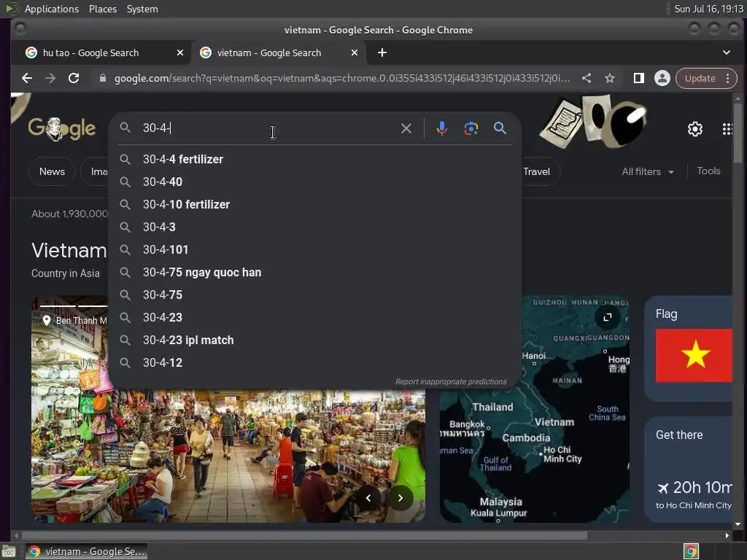Close the vietnam search tab
Image resolution: width=747 pixels, height=560 pixels.
point(355,52)
